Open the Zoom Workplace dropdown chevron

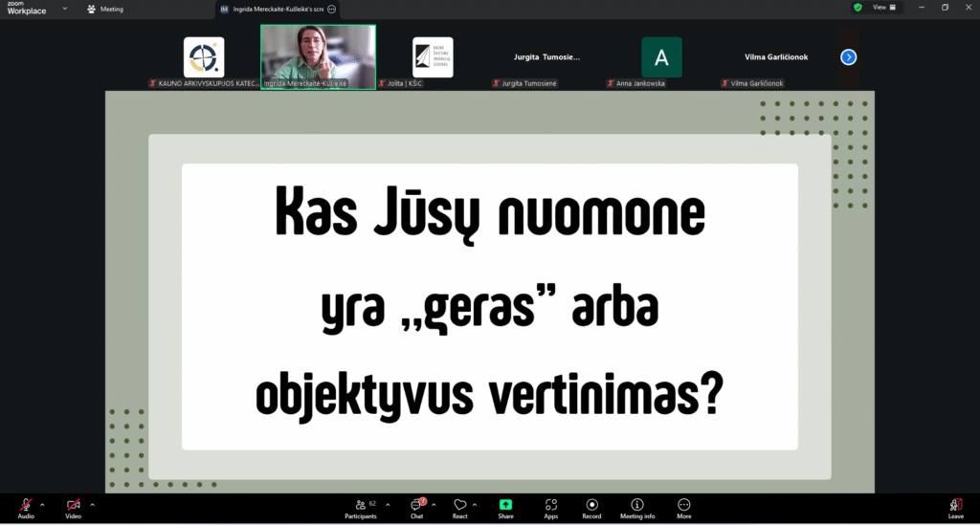coord(64,9)
